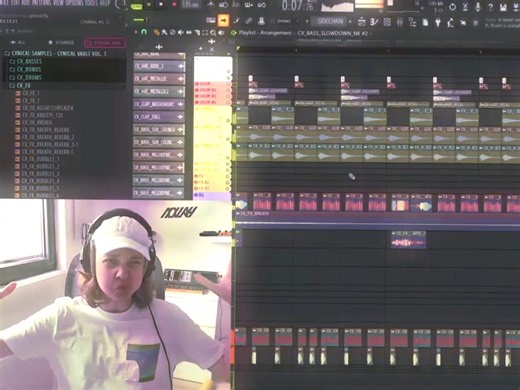Open the playlist view window icon
The height and width of the screenshot is (390, 520).
(x=362, y=22)
